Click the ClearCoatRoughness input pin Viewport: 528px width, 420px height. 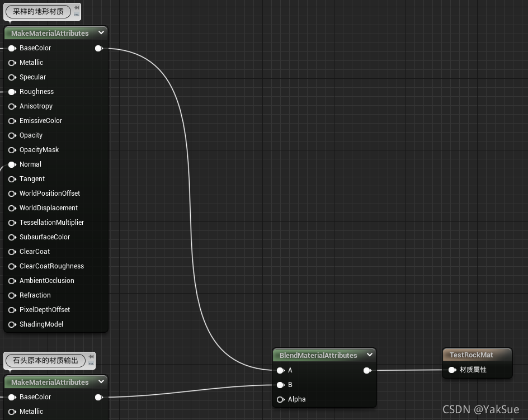(x=12, y=266)
